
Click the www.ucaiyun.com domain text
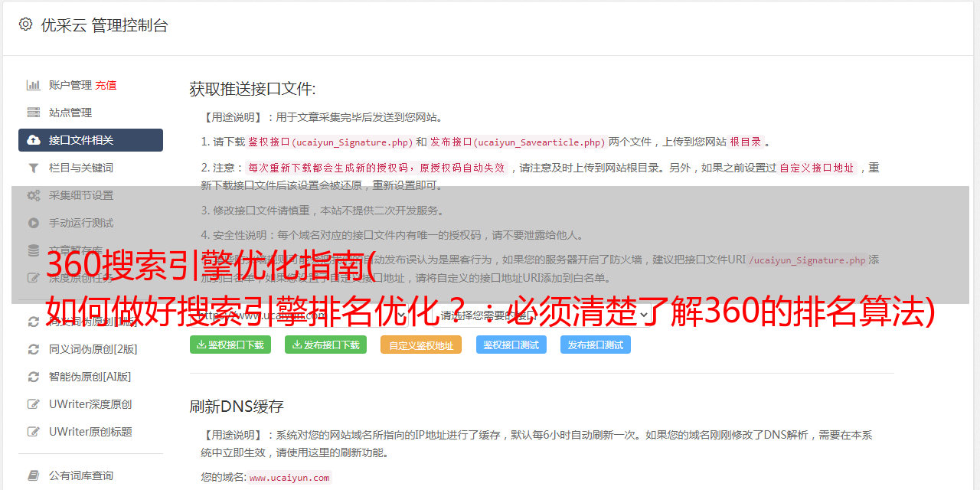(x=289, y=477)
